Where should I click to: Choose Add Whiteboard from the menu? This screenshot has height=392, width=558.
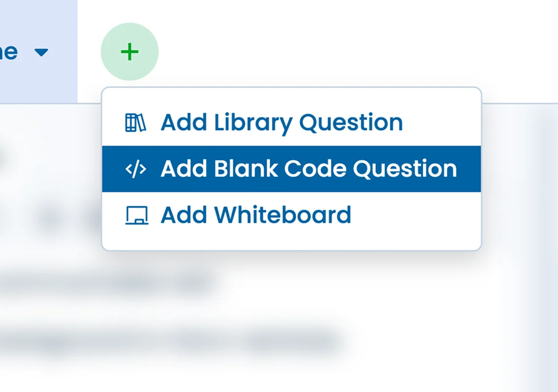[255, 215]
